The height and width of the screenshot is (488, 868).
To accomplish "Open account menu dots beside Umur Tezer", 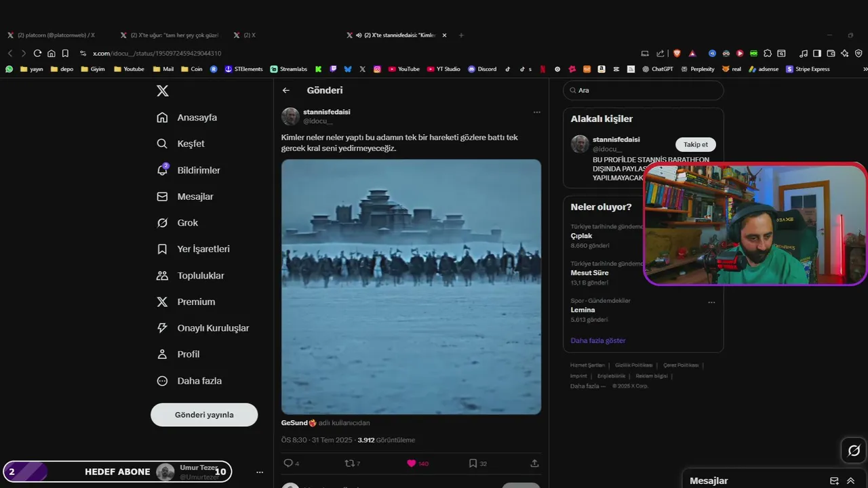I will [259, 472].
